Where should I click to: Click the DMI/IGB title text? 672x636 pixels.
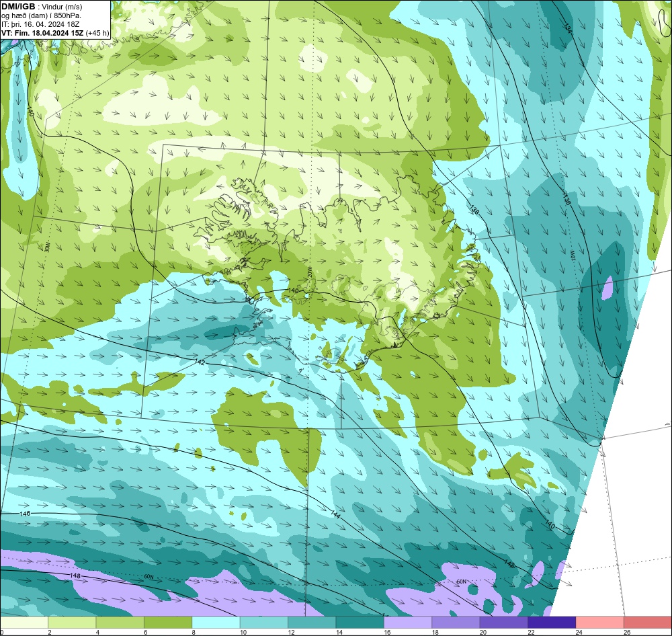[18, 7]
